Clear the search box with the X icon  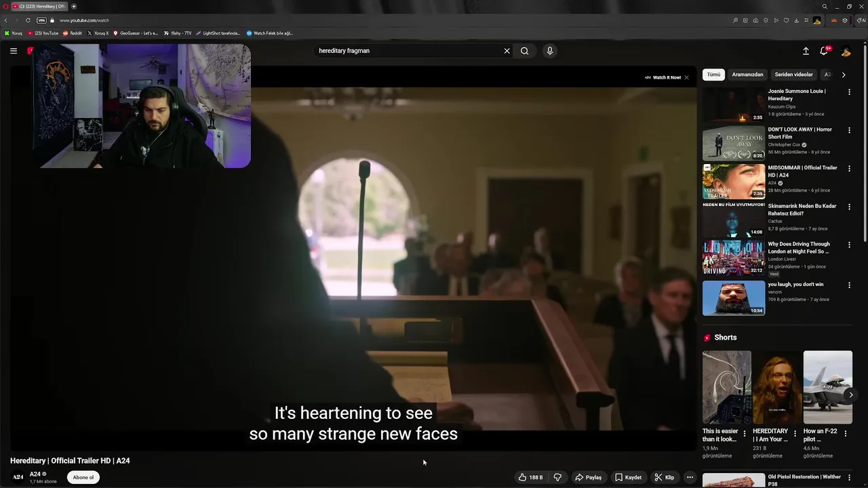tap(507, 51)
